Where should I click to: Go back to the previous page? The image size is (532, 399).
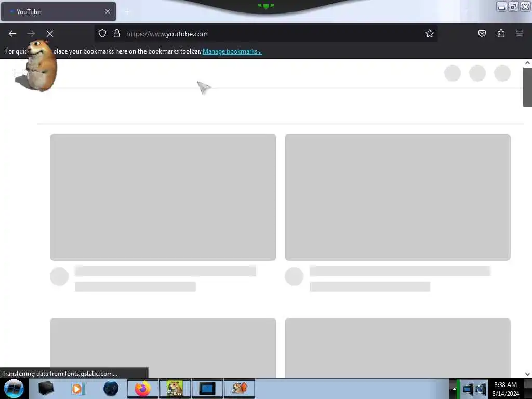click(12, 34)
